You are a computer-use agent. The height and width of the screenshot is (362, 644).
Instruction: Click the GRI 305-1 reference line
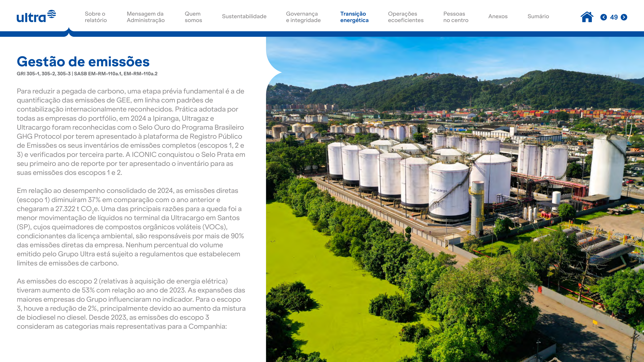[87, 74]
